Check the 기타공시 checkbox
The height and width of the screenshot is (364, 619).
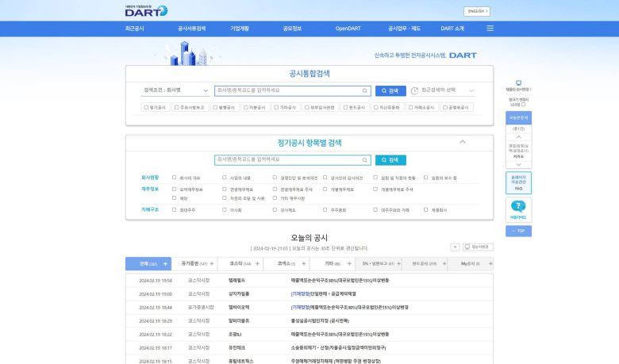[x=276, y=107]
